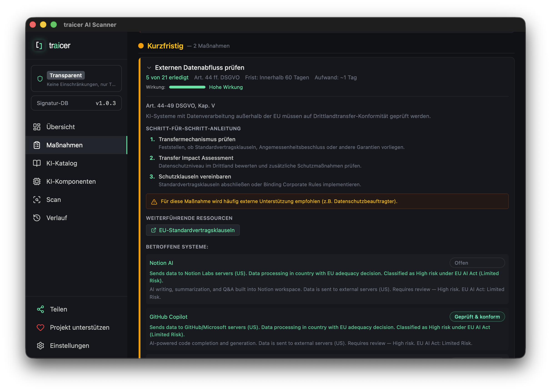
Task: Click the Notion AI "Sends data to Notion Labs" description
Action: (x=324, y=277)
